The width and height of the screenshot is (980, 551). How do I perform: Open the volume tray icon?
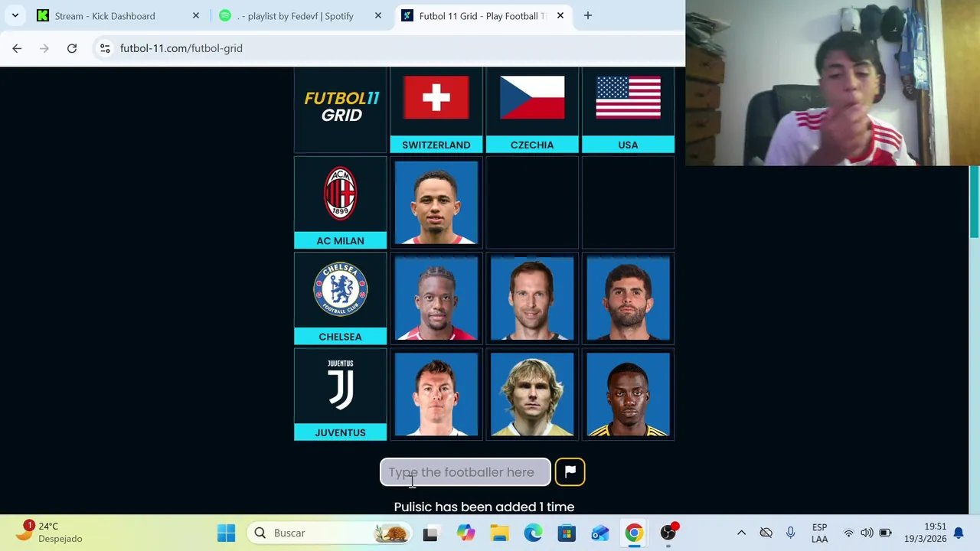click(867, 533)
